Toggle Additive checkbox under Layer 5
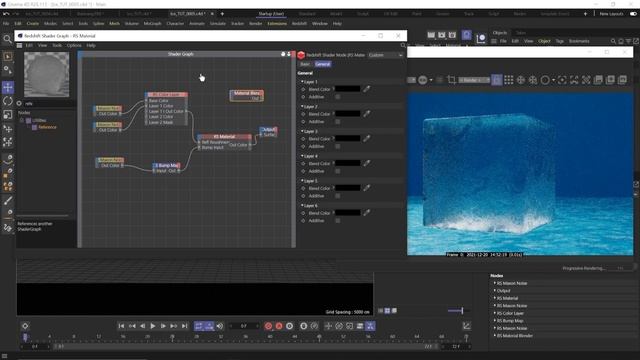Screen dimensions: 640x360 338,196
